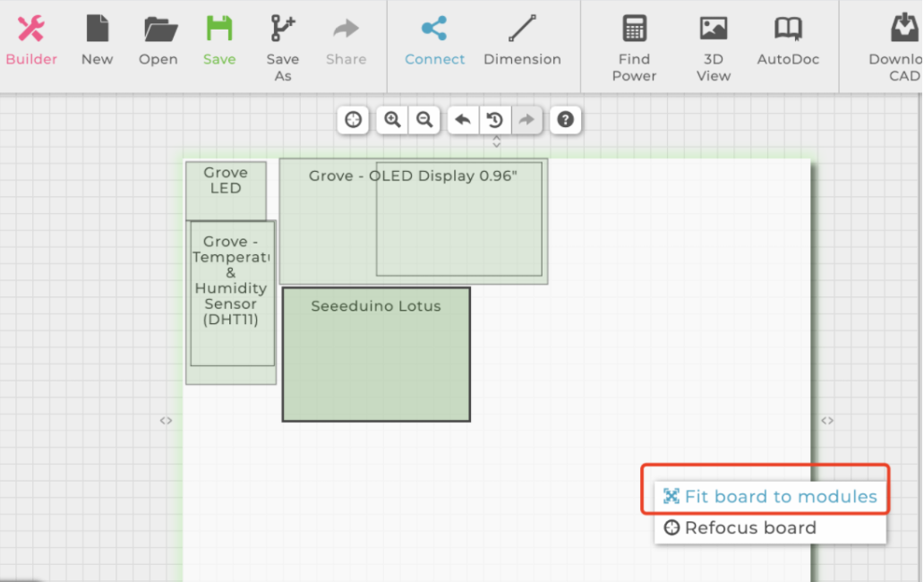Choose Fit board to modules

[x=770, y=497]
